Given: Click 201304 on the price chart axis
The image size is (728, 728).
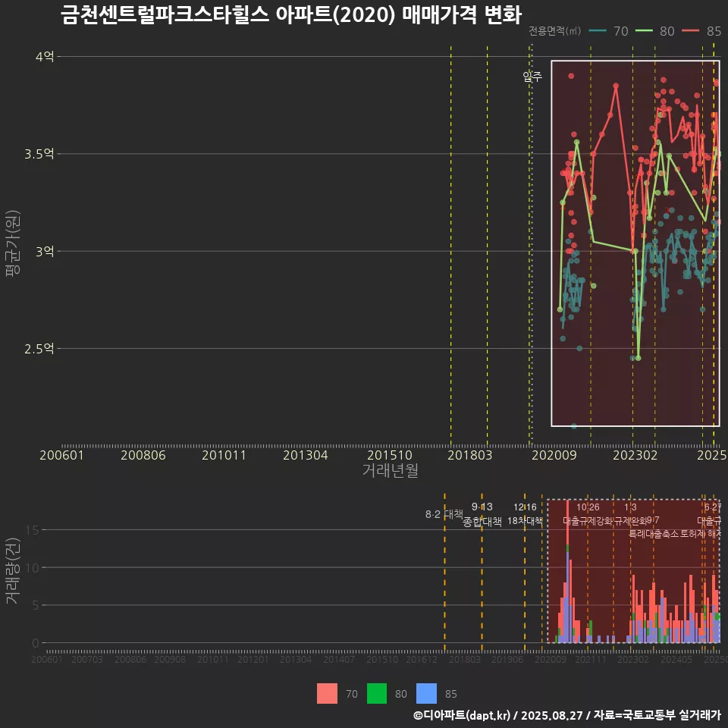Looking at the screenshot, I should [305, 455].
